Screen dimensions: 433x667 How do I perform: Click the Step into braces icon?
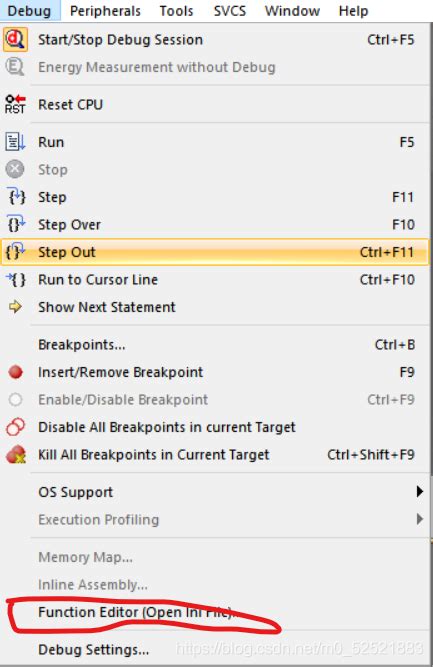point(16,197)
